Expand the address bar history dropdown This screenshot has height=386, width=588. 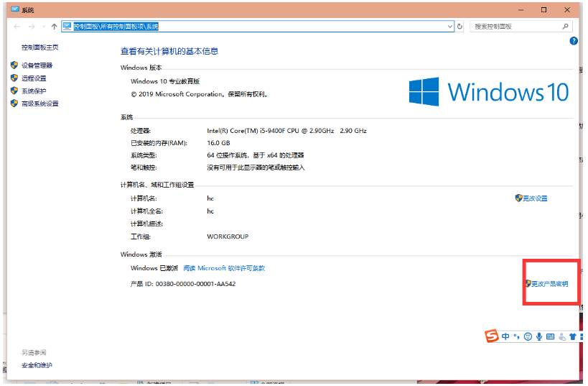pyautogui.click(x=450, y=27)
